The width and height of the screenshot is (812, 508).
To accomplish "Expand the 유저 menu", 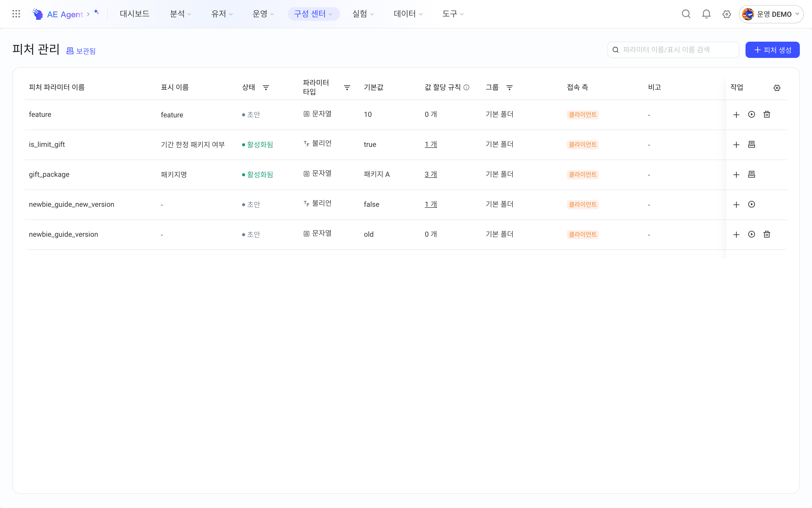I will coord(222,14).
